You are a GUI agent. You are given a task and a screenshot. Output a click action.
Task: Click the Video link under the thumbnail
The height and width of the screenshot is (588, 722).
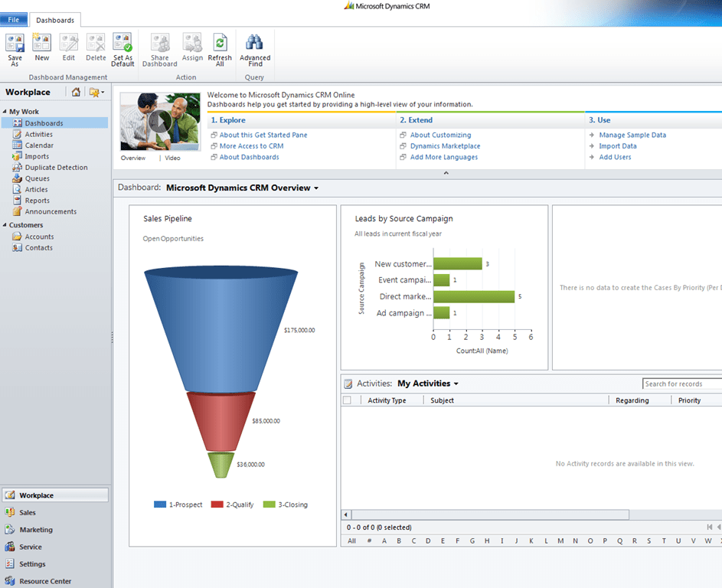tap(173, 158)
